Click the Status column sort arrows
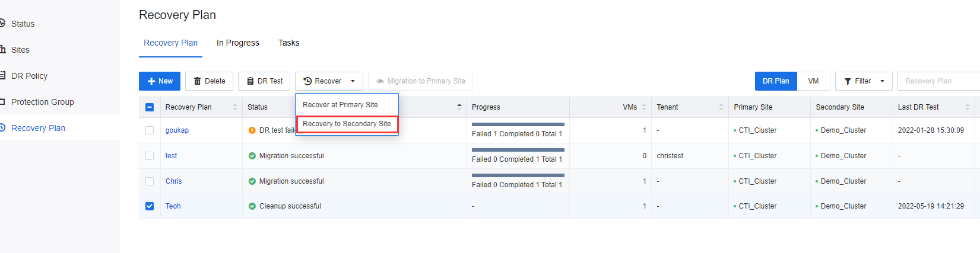Image resolution: width=980 pixels, height=253 pixels. pyautogui.click(x=459, y=107)
